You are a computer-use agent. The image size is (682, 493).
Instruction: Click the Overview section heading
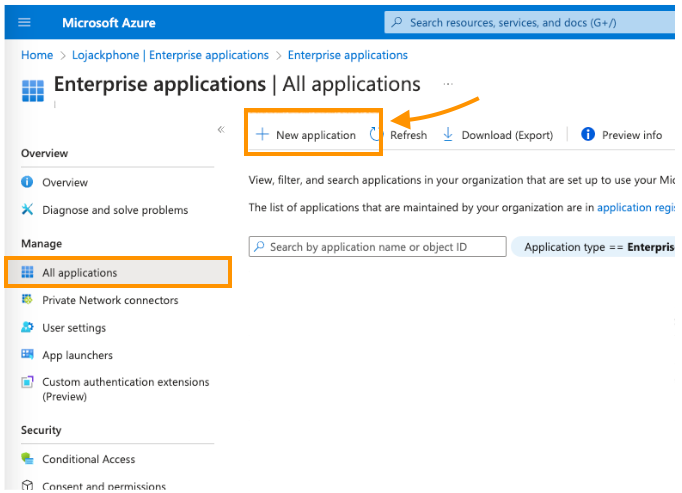tap(45, 153)
